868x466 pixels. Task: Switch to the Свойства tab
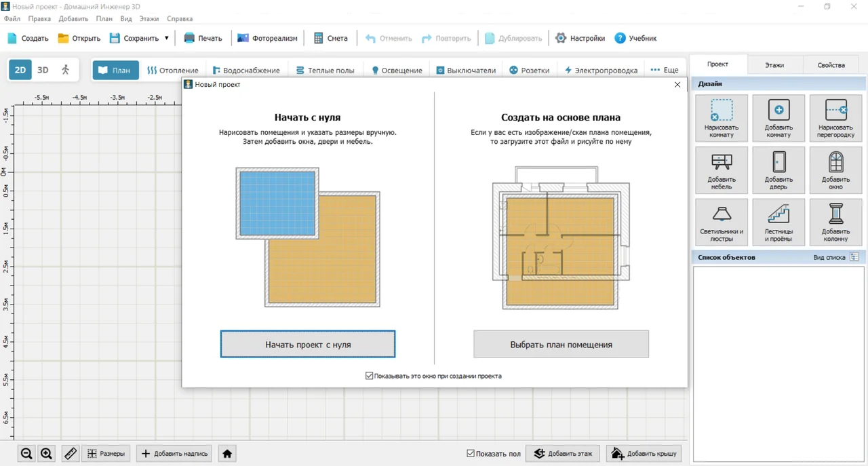click(831, 65)
